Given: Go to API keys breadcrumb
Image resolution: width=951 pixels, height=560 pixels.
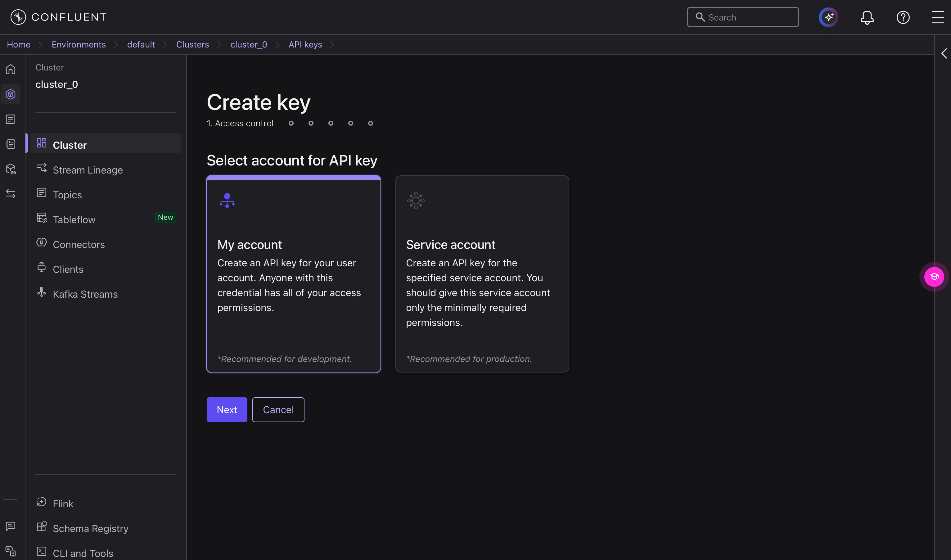Looking at the screenshot, I should (305, 44).
